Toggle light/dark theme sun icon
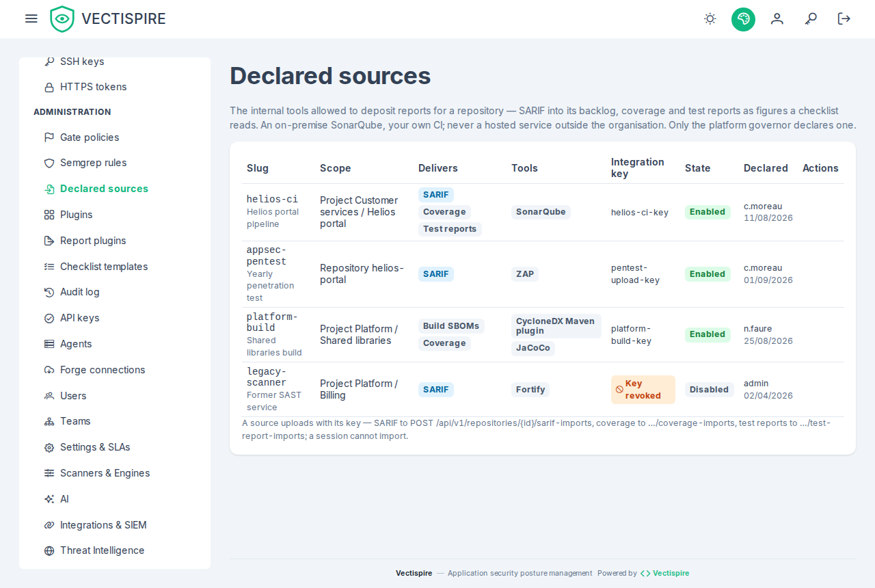875x588 pixels. [710, 18]
